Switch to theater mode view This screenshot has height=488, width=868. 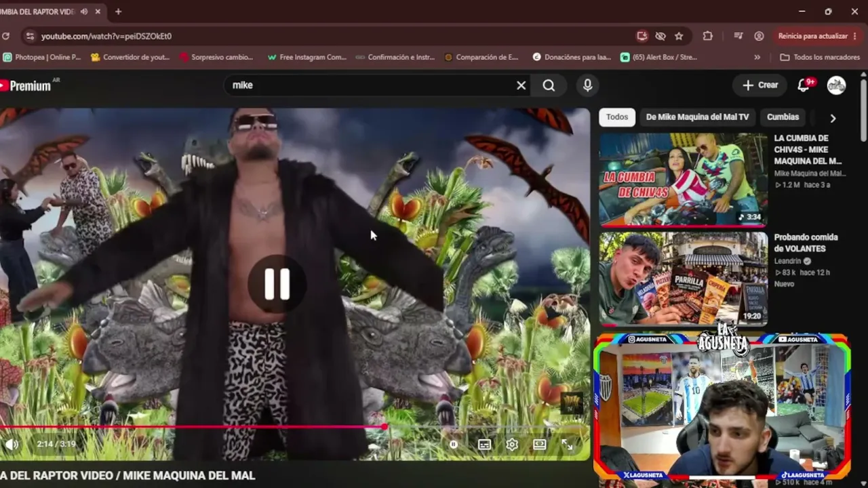point(540,445)
